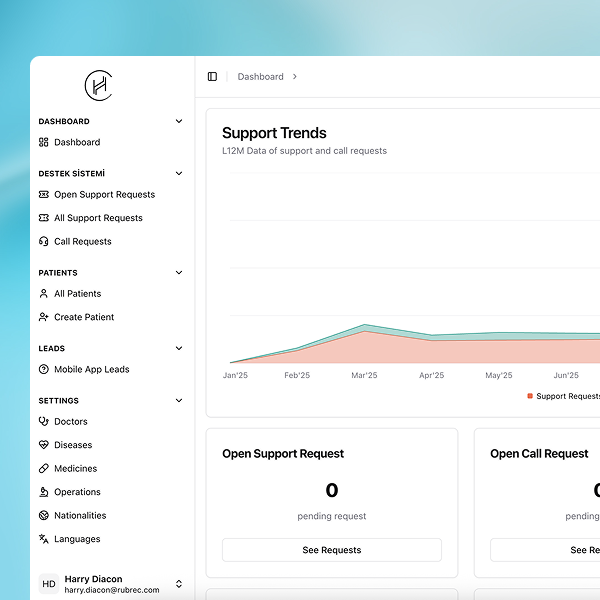Click the heartbeat icon next to Diseases
600x600 pixels.
[x=44, y=445]
